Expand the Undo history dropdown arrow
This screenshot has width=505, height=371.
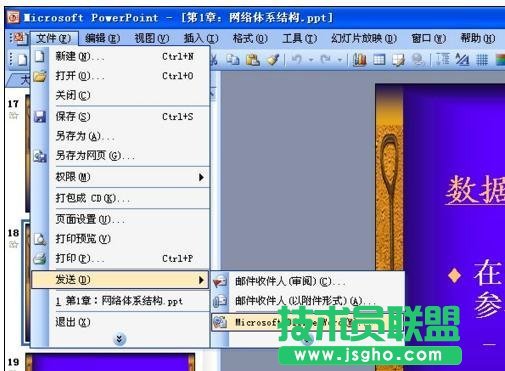311,60
